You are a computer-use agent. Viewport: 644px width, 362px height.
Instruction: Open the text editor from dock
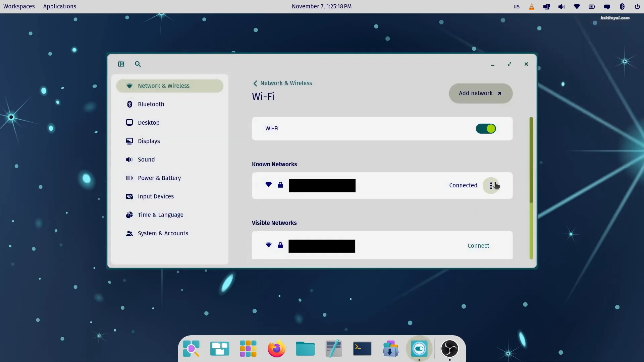coord(334,349)
